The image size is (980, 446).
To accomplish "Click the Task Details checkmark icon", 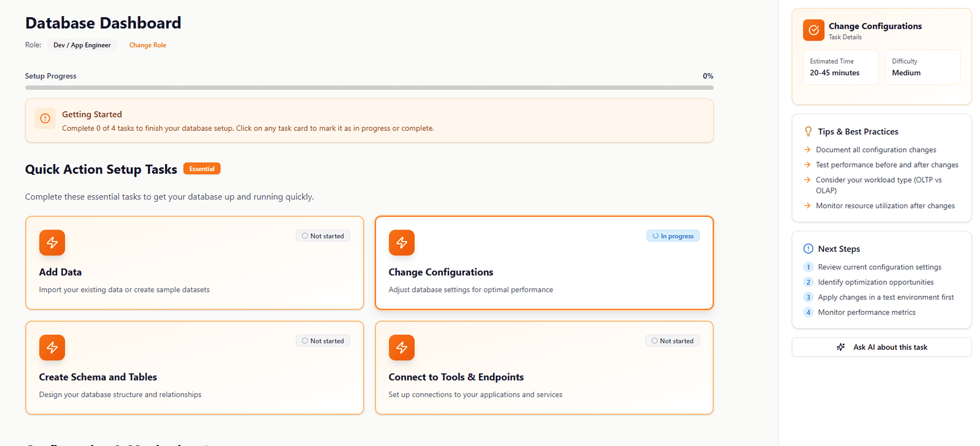I will pyautogui.click(x=813, y=30).
